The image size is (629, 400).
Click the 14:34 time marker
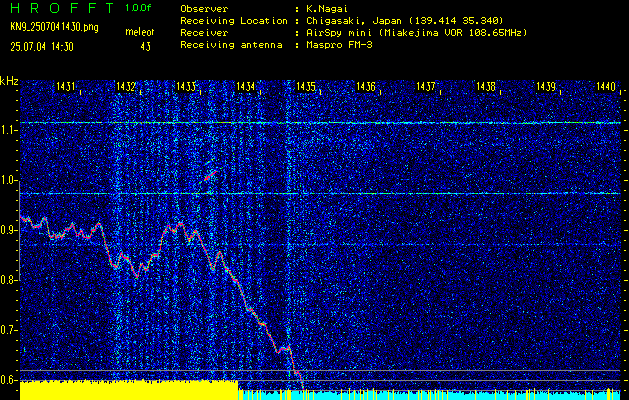246,86
